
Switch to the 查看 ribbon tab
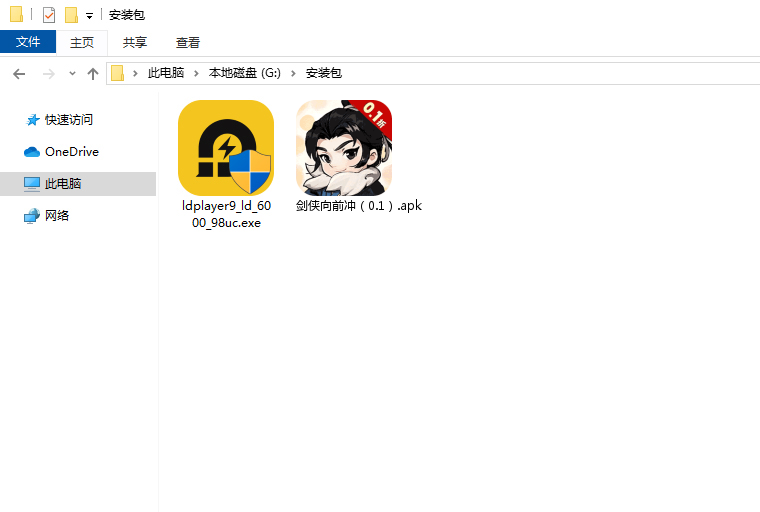[188, 42]
